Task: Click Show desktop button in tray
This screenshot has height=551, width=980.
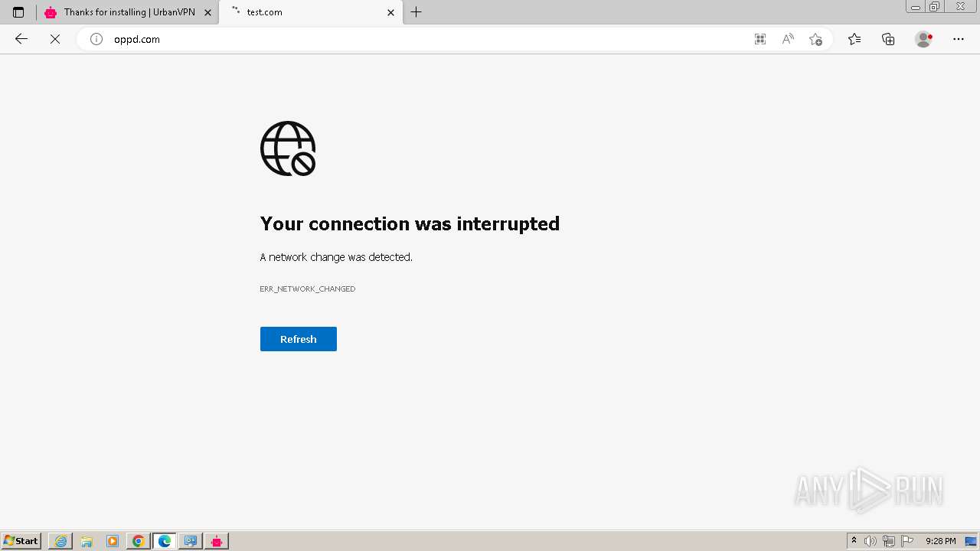Action: click(971, 541)
